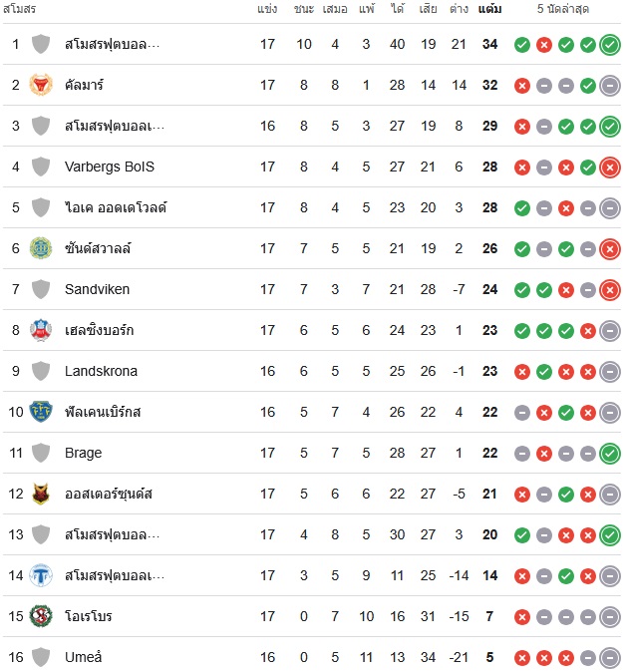Click the Brage team name
The image size is (629, 672).
pos(83,453)
